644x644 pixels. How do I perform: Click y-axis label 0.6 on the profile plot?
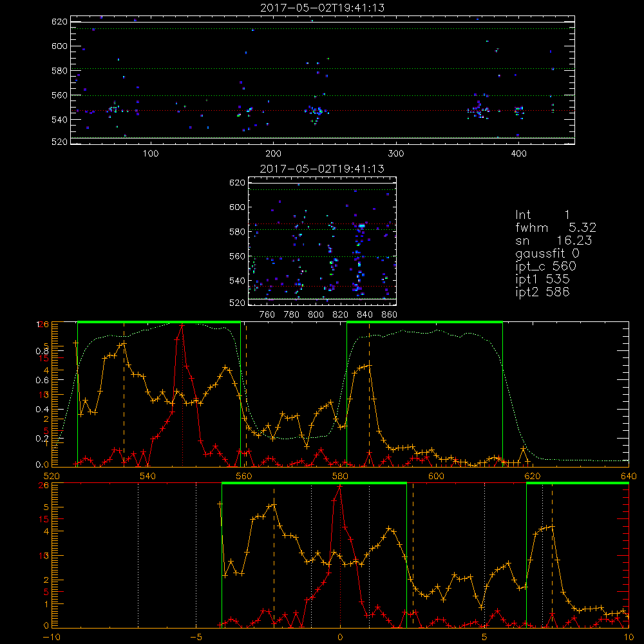coord(42,381)
